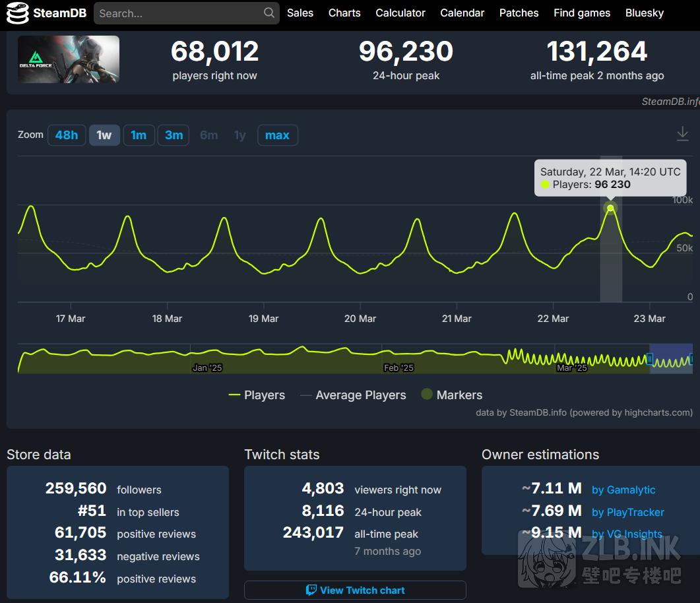This screenshot has width=700, height=603.
Task: Set chart zoom to 1m
Action: [139, 135]
